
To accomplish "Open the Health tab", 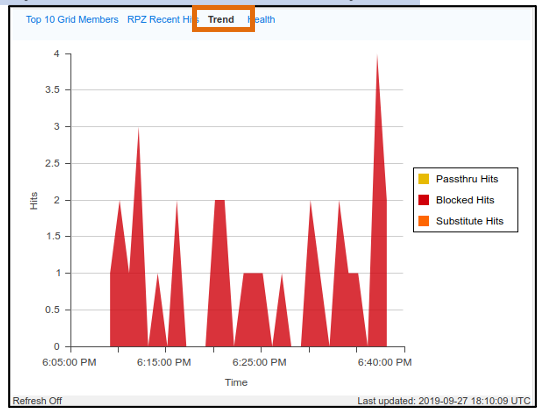I will point(261,20).
